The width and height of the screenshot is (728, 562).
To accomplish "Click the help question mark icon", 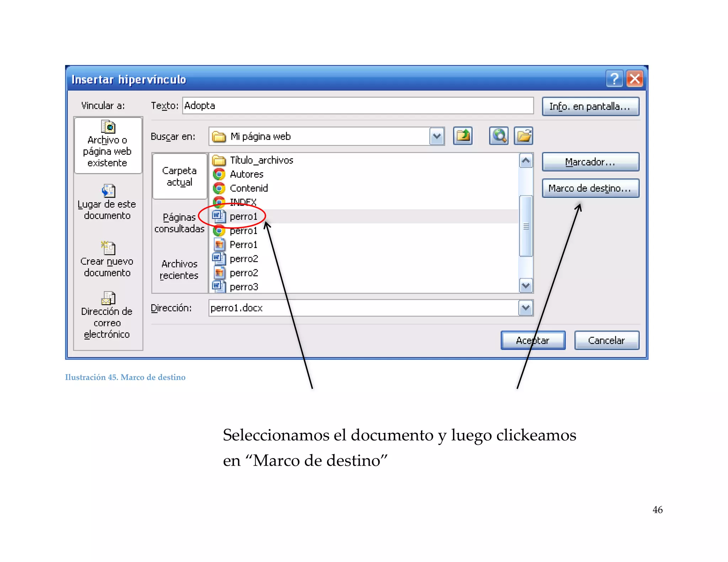I will pos(614,79).
